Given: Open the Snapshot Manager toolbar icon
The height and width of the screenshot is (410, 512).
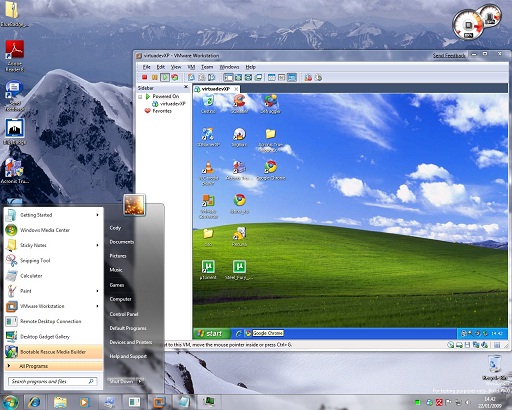Looking at the screenshot, I should click(x=211, y=77).
